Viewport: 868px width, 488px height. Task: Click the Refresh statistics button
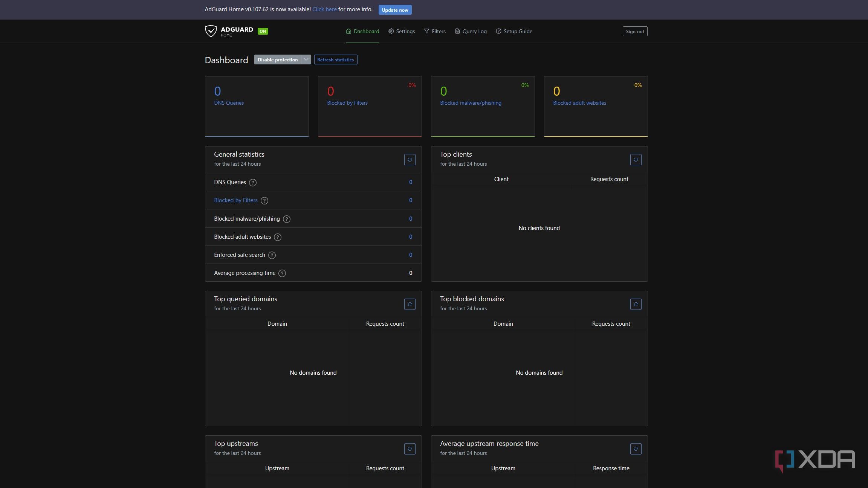pyautogui.click(x=335, y=59)
